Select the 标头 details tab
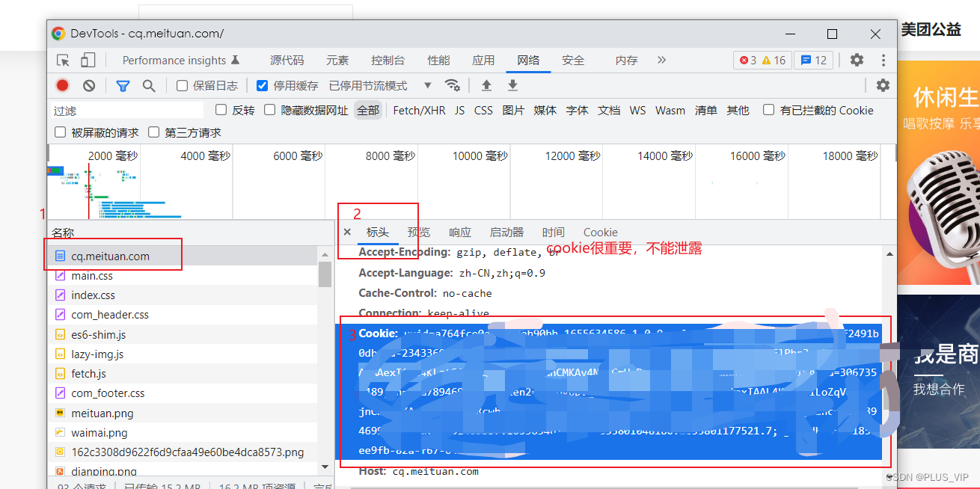980x489 pixels. (378, 233)
